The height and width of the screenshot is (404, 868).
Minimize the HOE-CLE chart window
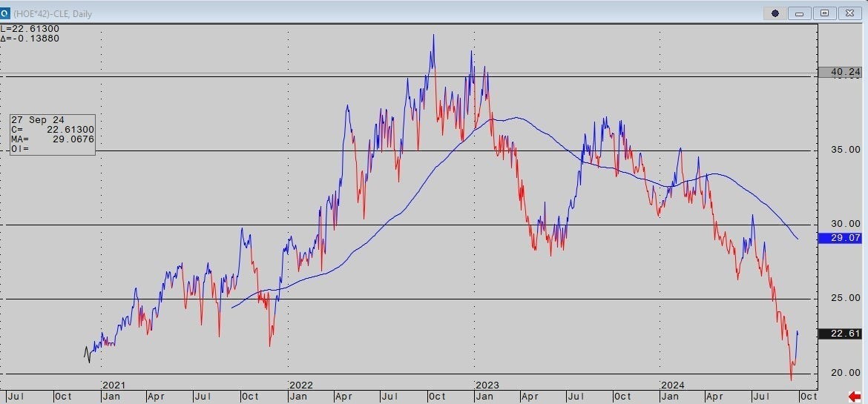(x=799, y=13)
